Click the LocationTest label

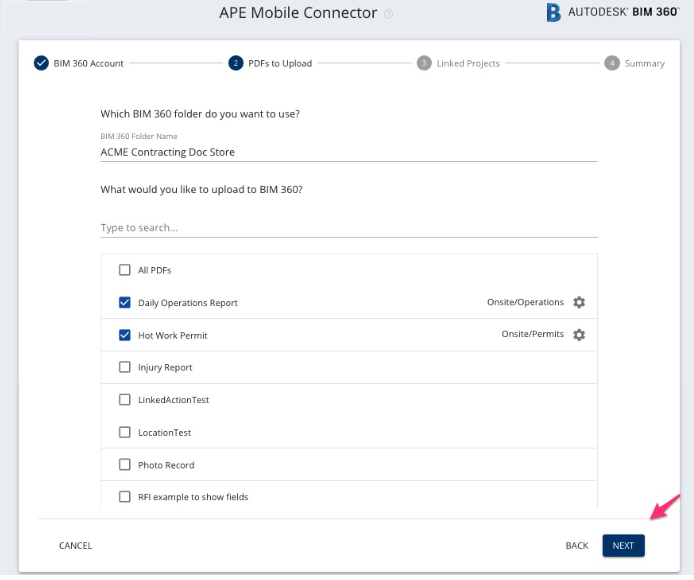pos(165,433)
